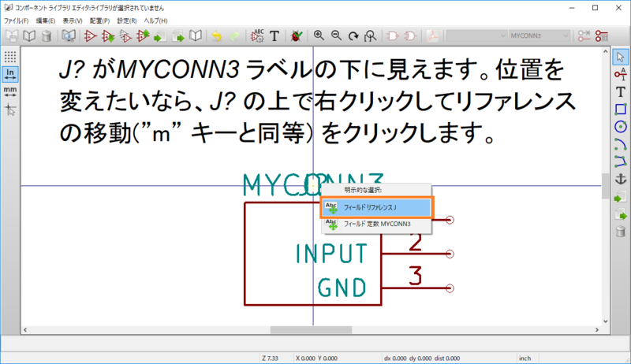Import component icon in top toolbar
Screen dimensions: 631x364
point(161,36)
